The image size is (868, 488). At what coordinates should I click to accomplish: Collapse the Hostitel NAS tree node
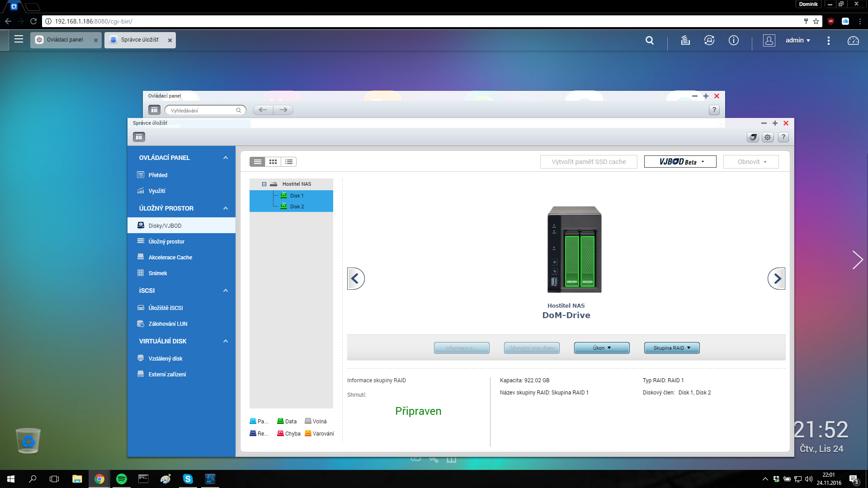pyautogui.click(x=264, y=184)
